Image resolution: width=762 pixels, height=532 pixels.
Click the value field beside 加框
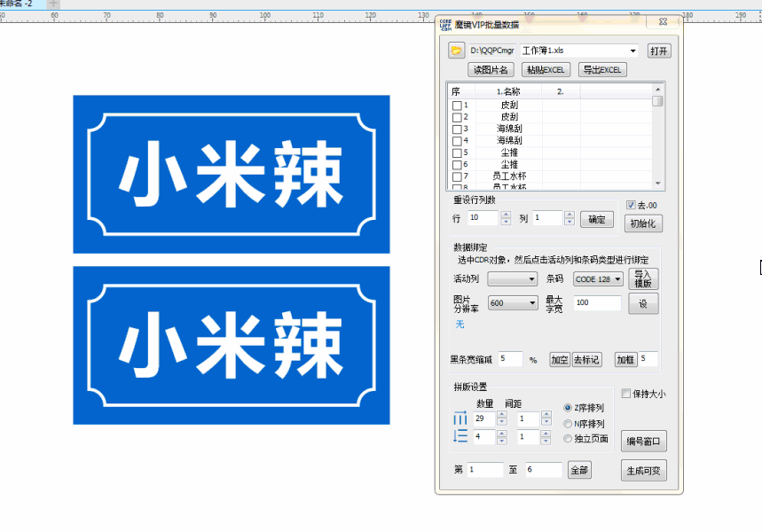pyautogui.click(x=648, y=359)
